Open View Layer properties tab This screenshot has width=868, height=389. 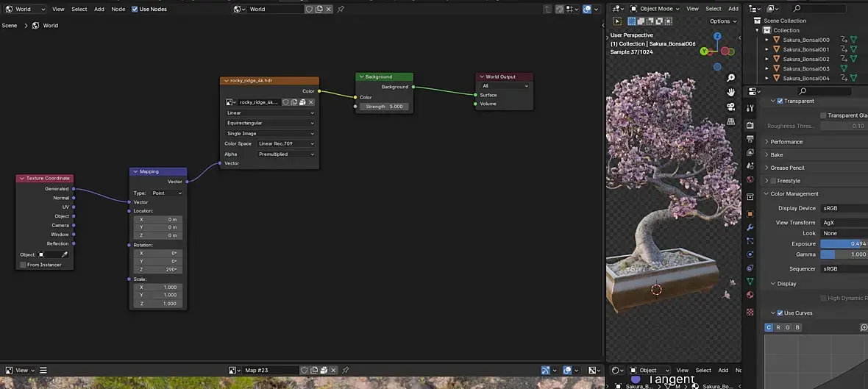pyautogui.click(x=750, y=152)
